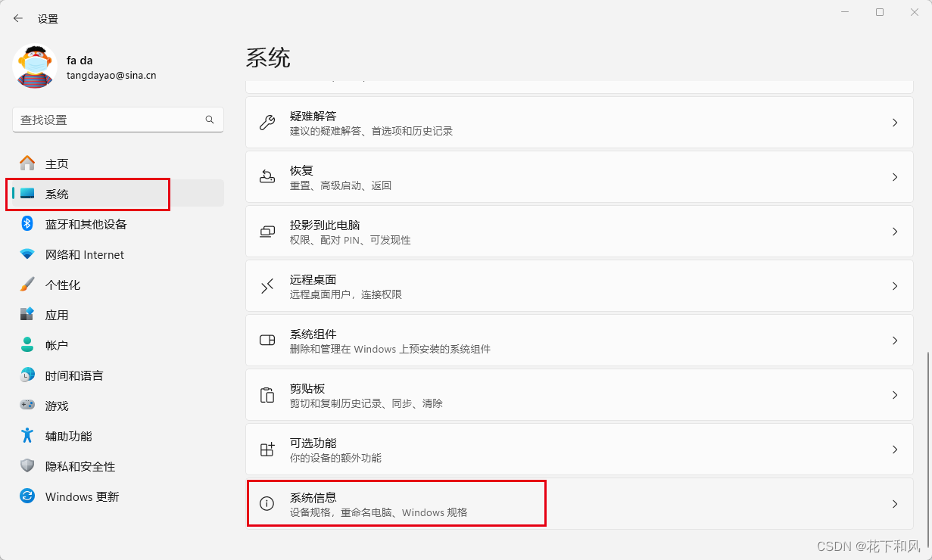The image size is (932, 560).
Task: Click the wrench icon for 疑难解答
Action: 267,123
